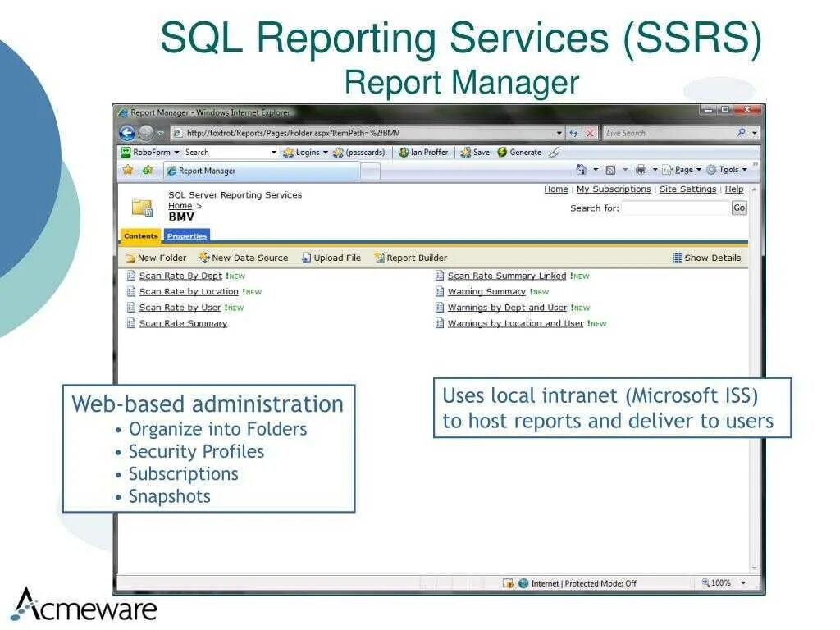Image resolution: width=840 pixels, height=630 pixels.
Task: Adjust the 100% zoom control in status bar
Action: pyautogui.click(x=718, y=582)
